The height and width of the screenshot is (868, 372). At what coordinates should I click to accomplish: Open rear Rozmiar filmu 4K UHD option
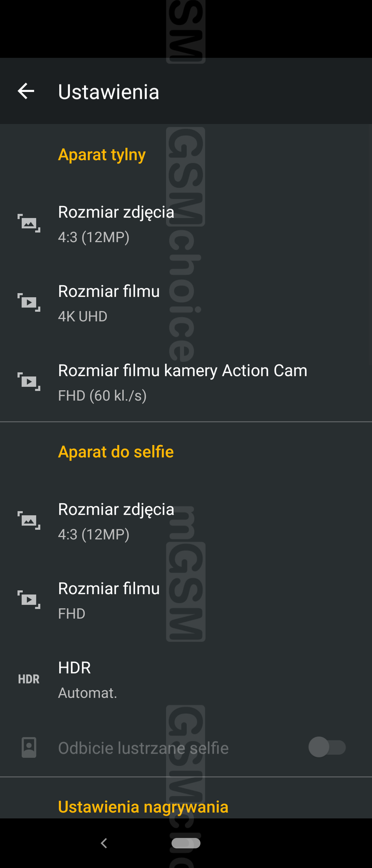(109, 303)
